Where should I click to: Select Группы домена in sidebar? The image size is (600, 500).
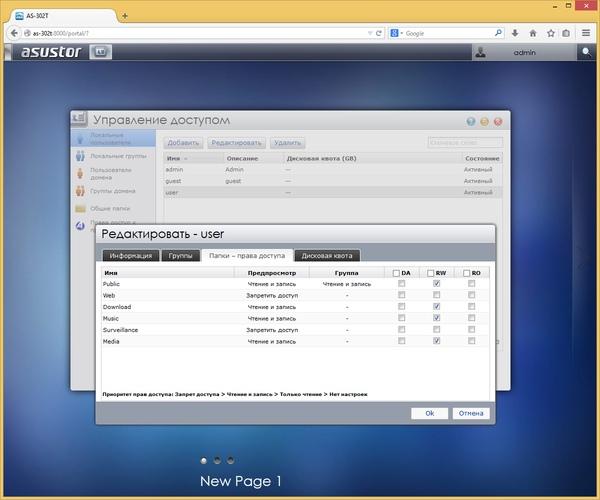pos(113,191)
